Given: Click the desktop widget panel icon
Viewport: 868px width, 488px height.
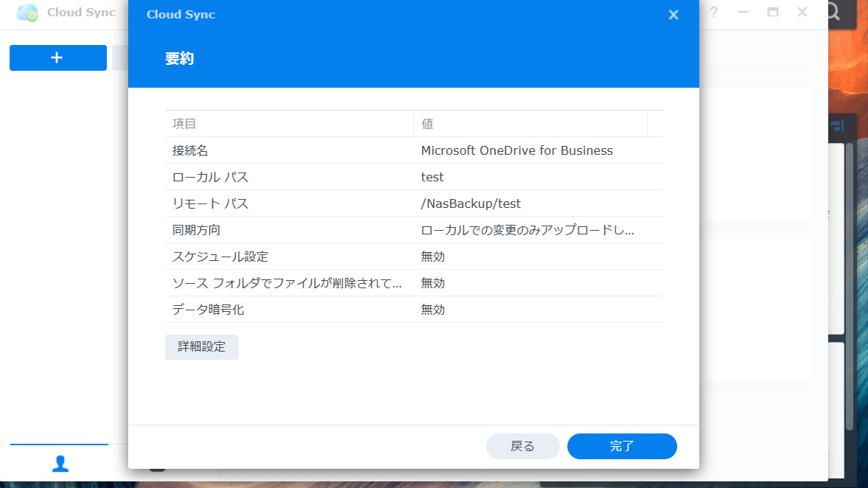Looking at the screenshot, I should [x=837, y=126].
